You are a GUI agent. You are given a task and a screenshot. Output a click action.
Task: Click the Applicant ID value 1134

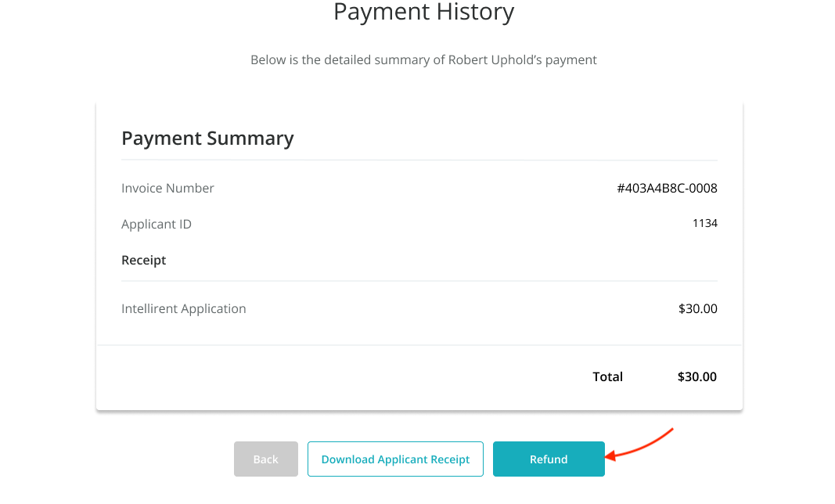coord(705,223)
